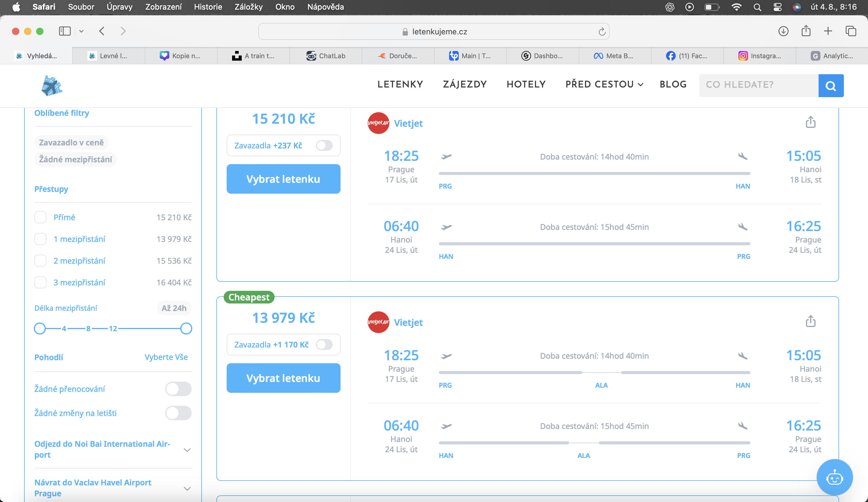The image size is (868, 502).
Task: Click Vietjet logo on 15 210 Kč card
Action: (378, 123)
